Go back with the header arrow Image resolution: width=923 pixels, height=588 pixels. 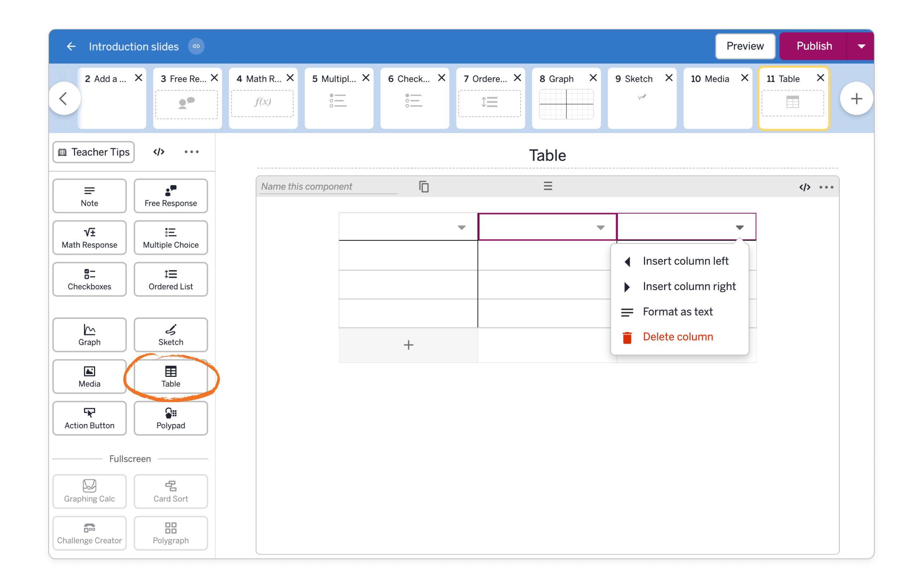click(71, 46)
